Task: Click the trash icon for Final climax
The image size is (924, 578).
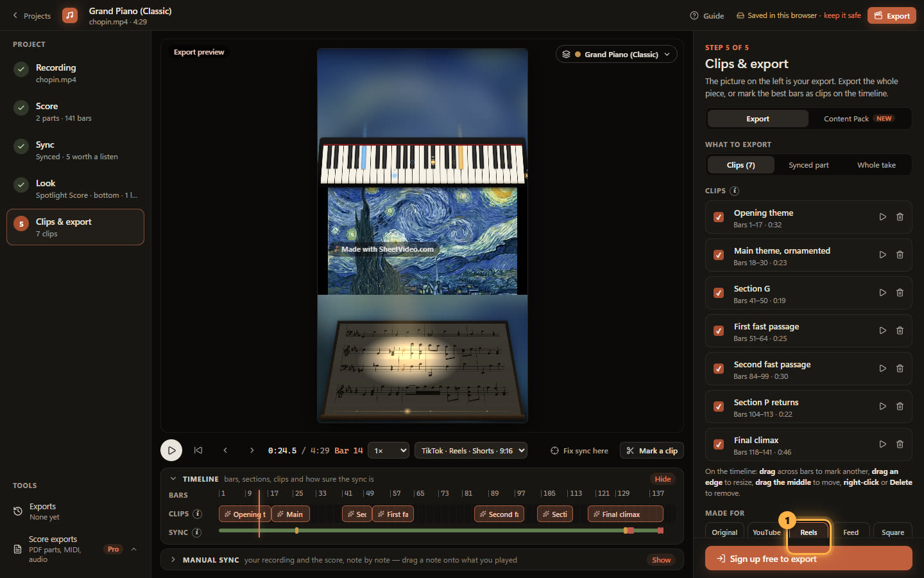Action: pyautogui.click(x=900, y=444)
